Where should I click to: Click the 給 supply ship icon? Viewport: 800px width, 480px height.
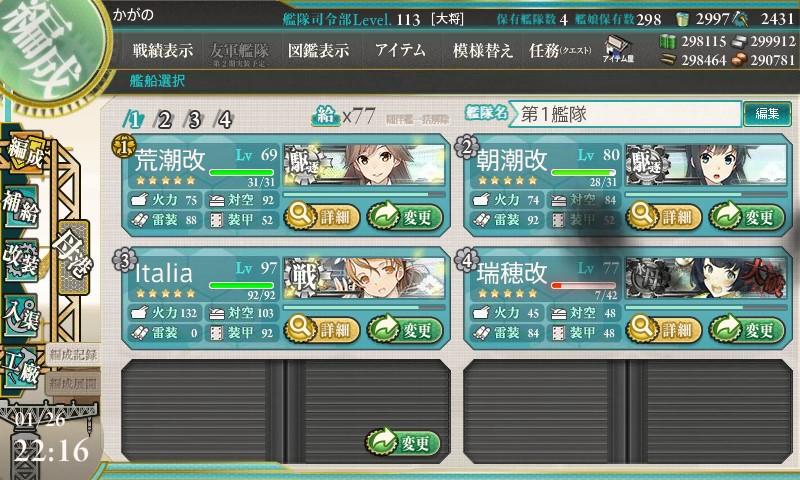coord(325,116)
